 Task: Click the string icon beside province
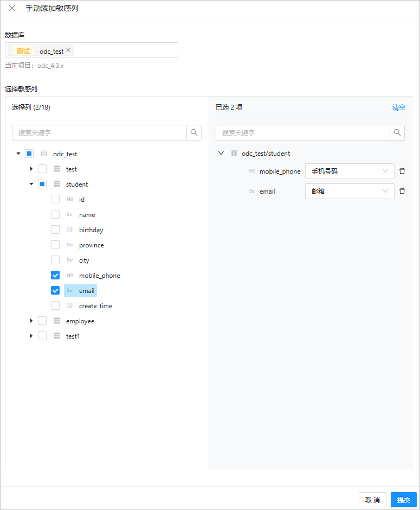coord(70,245)
